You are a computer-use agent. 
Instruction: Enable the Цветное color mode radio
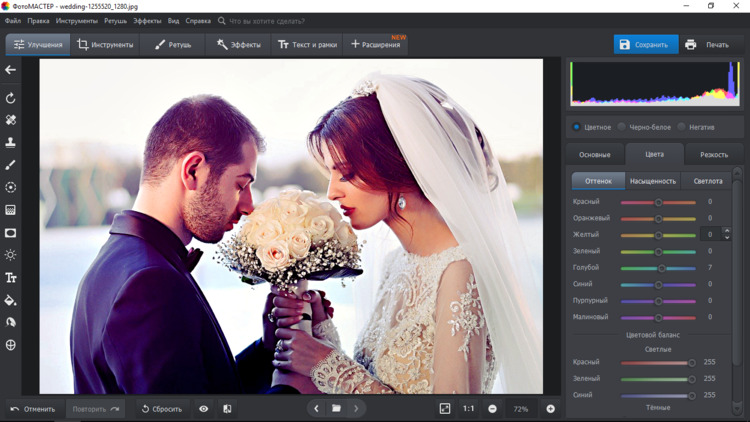point(577,127)
